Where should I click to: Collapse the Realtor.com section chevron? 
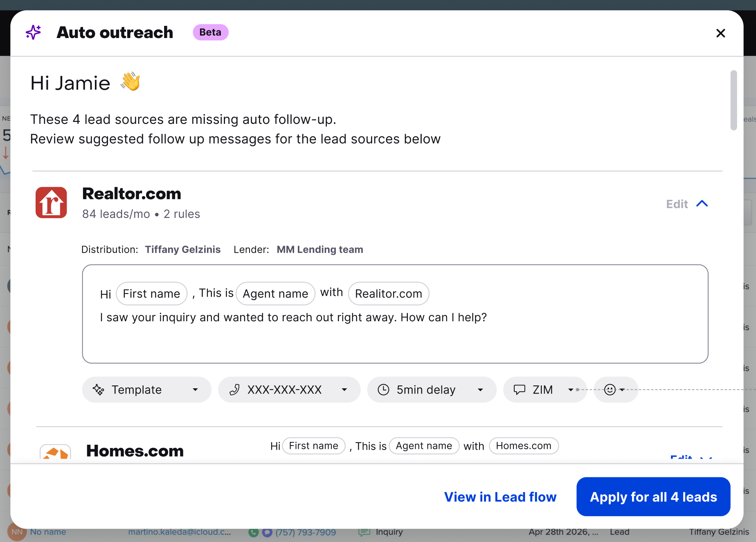[702, 204]
